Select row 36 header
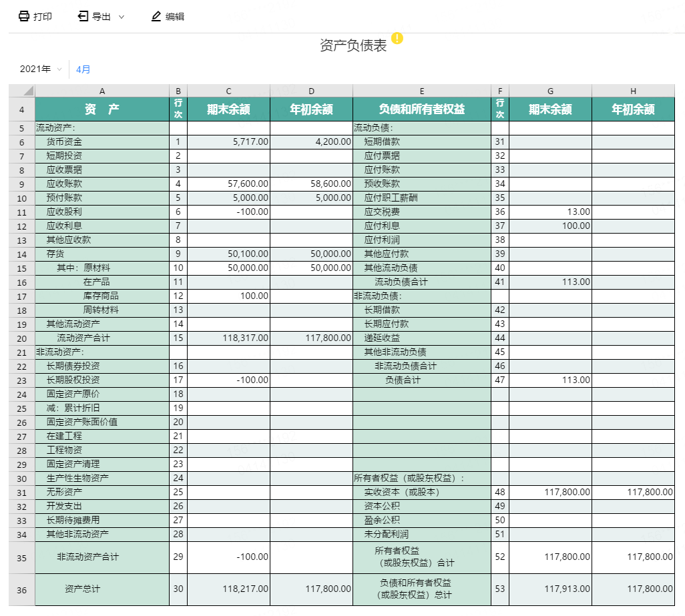This screenshot has height=616, width=685. 22,589
